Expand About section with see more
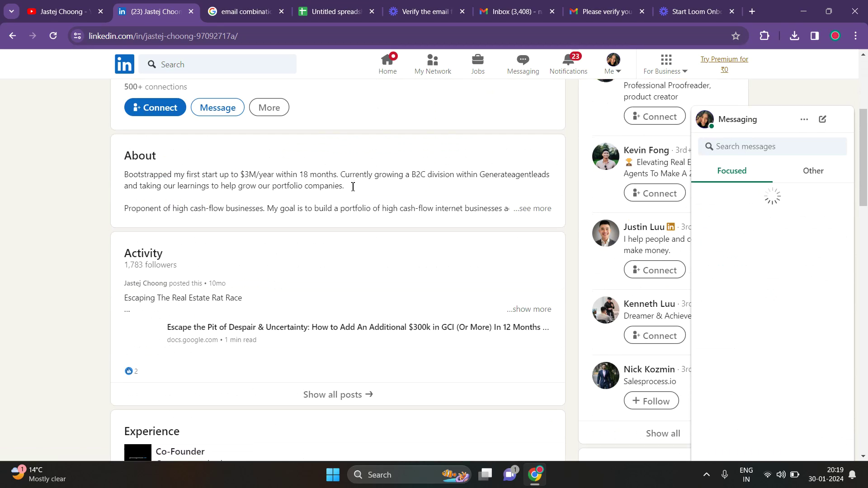 coord(533,208)
